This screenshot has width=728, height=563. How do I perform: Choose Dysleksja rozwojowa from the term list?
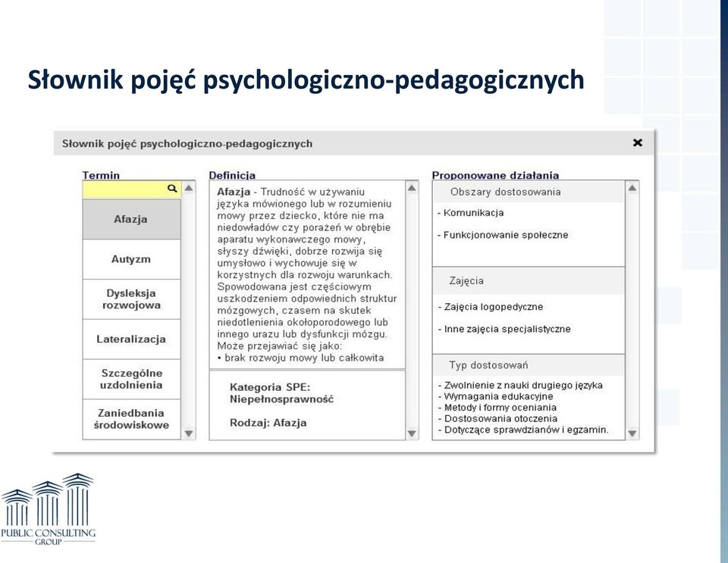click(131, 299)
